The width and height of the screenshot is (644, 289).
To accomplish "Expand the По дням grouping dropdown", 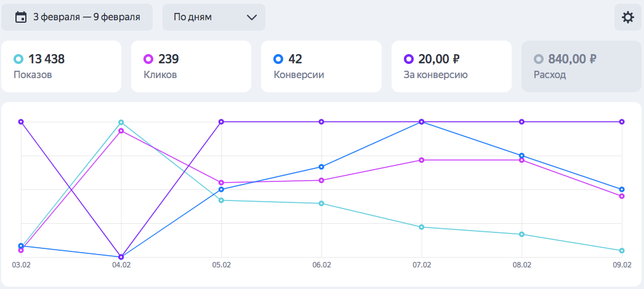I will [214, 17].
